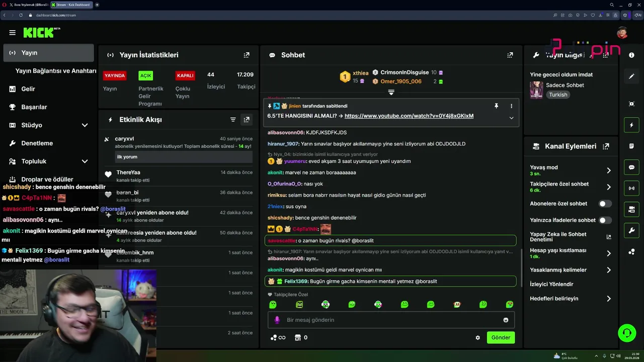Toggle the wrench stream info icon
Image resolution: width=644 pixels, height=362 pixels.
631,231
